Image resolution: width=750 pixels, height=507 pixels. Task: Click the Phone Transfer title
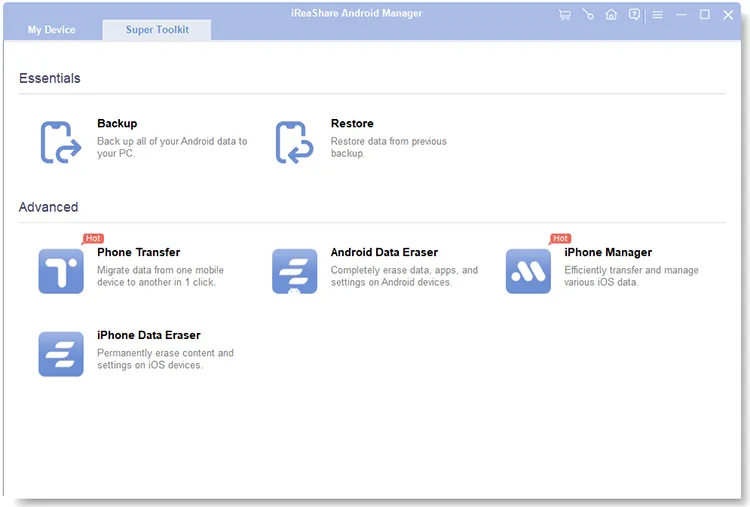pos(139,252)
